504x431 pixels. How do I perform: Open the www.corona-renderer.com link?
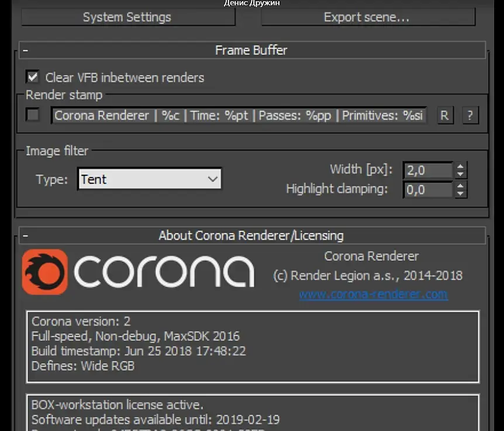(x=374, y=294)
